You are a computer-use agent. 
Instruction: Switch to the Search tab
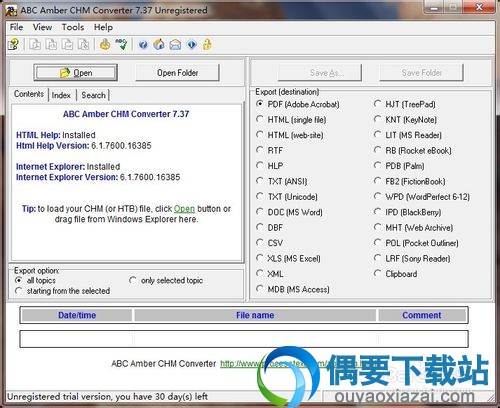point(93,95)
